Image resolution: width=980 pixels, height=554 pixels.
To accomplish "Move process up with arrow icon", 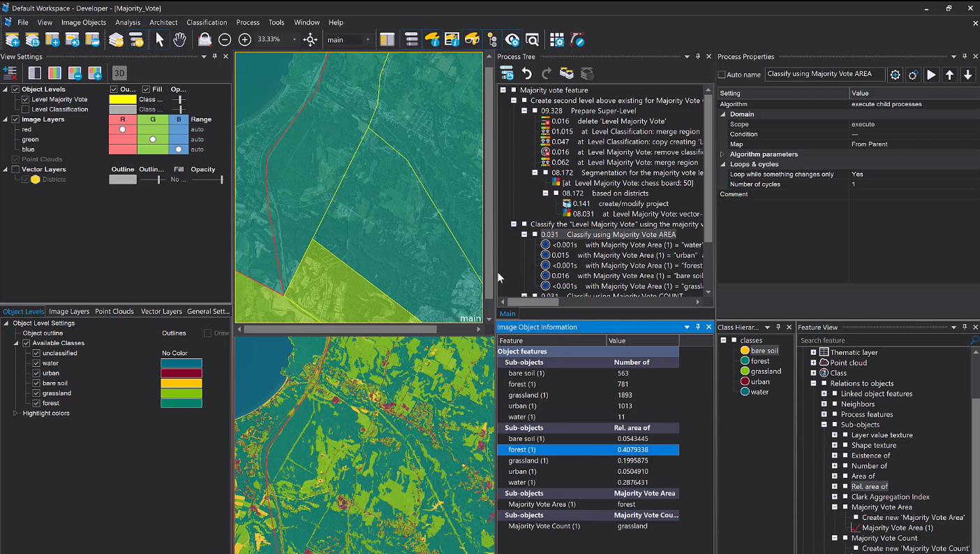I will 949,75.
